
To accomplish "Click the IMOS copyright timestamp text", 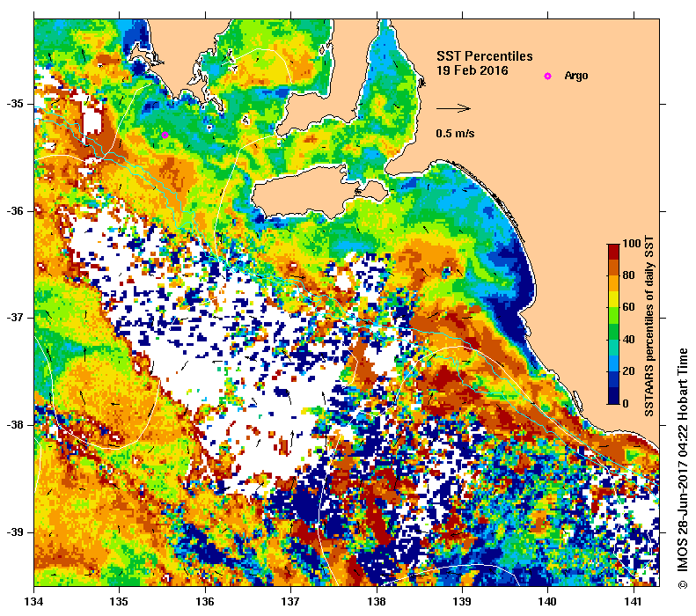I will 682,467.
